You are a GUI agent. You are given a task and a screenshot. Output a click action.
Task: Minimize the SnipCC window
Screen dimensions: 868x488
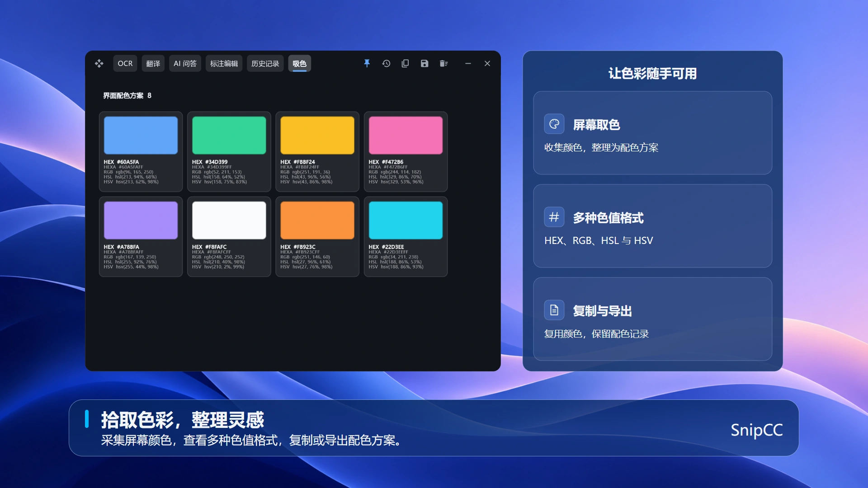[x=468, y=64]
